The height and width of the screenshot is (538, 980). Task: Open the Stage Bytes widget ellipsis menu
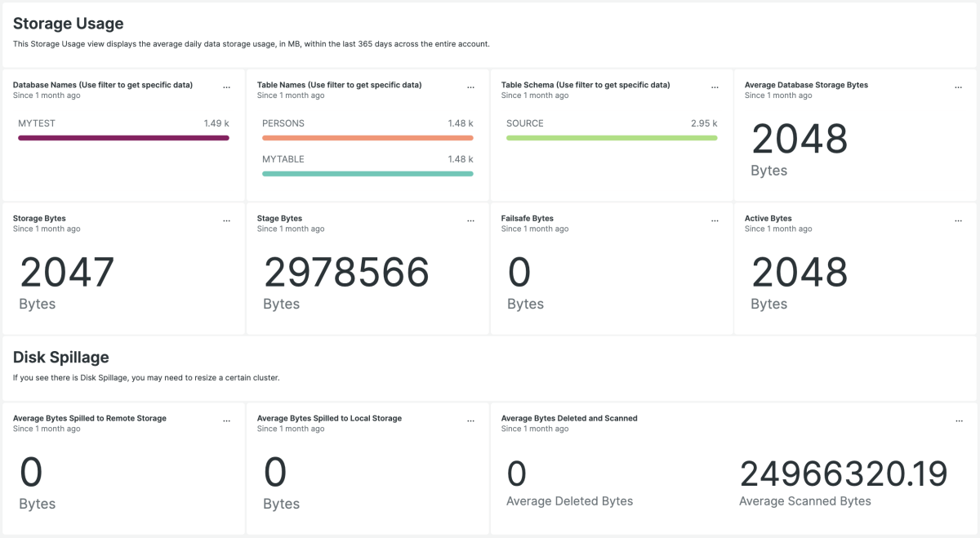[x=471, y=220]
